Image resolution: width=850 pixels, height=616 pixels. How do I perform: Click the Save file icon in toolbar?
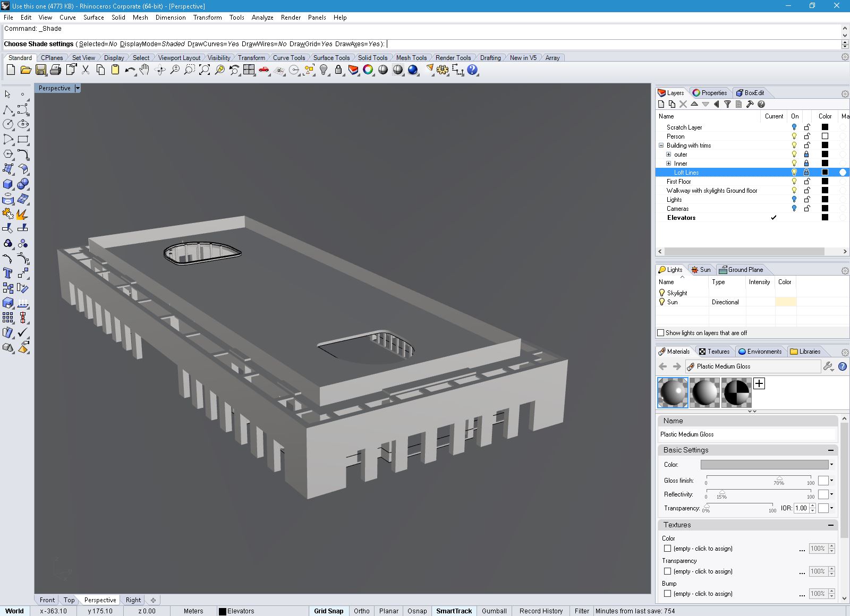pos(40,70)
